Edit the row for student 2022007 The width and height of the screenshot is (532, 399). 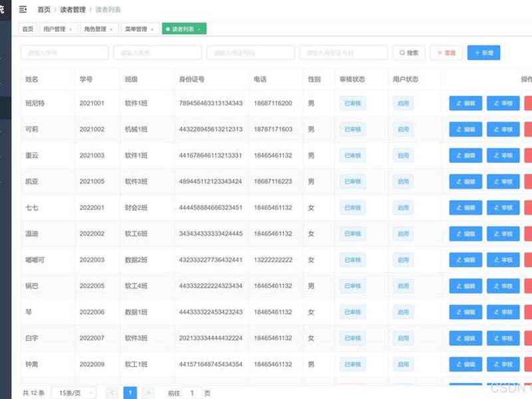coord(466,338)
